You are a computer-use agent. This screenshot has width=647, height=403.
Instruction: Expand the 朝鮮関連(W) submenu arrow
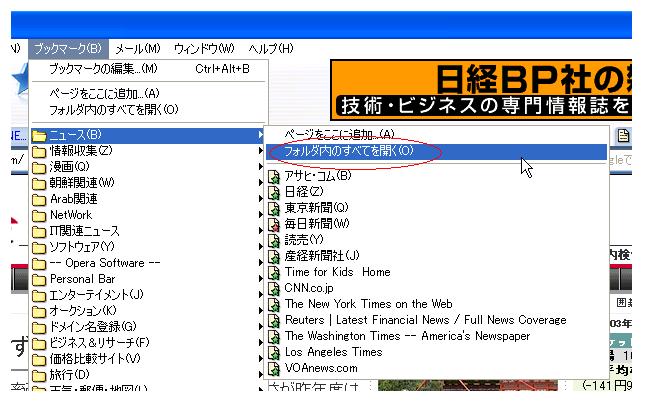[260, 183]
